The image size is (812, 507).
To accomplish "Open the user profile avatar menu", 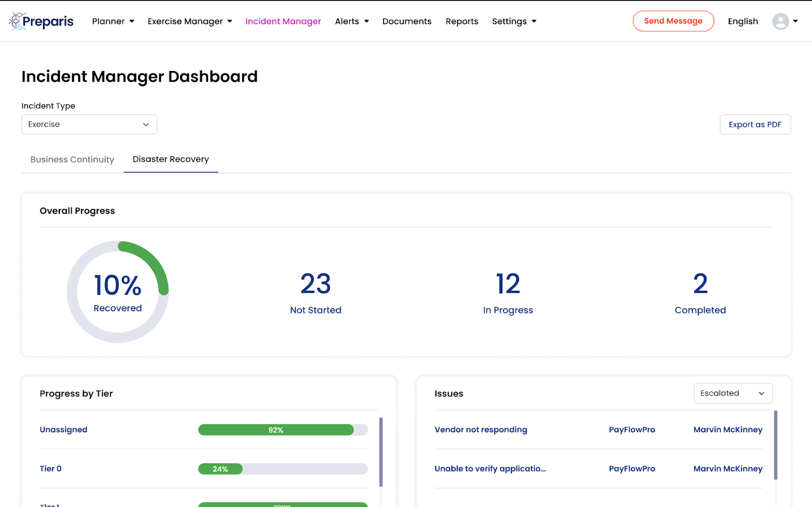I will [781, 21].
